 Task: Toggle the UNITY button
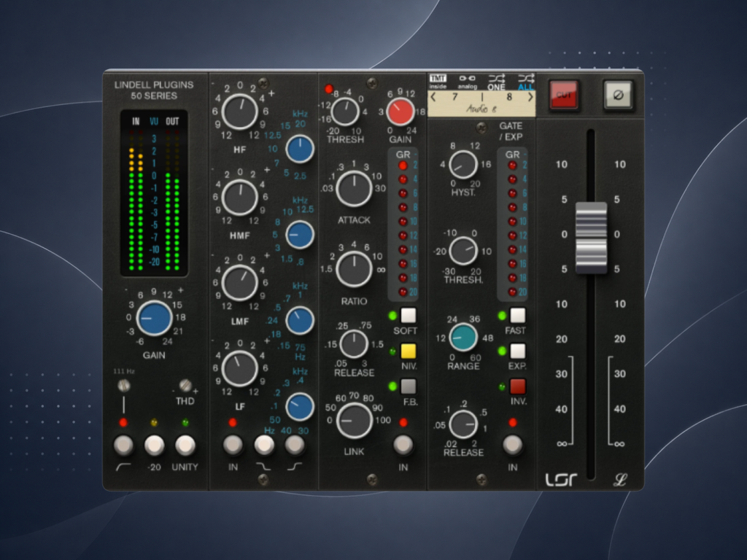[185, 445]
